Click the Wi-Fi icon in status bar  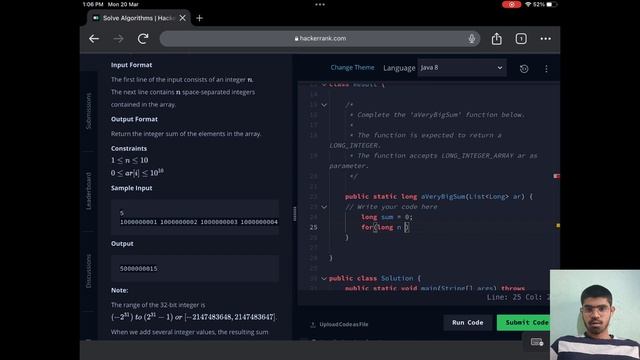coord(528,4)
